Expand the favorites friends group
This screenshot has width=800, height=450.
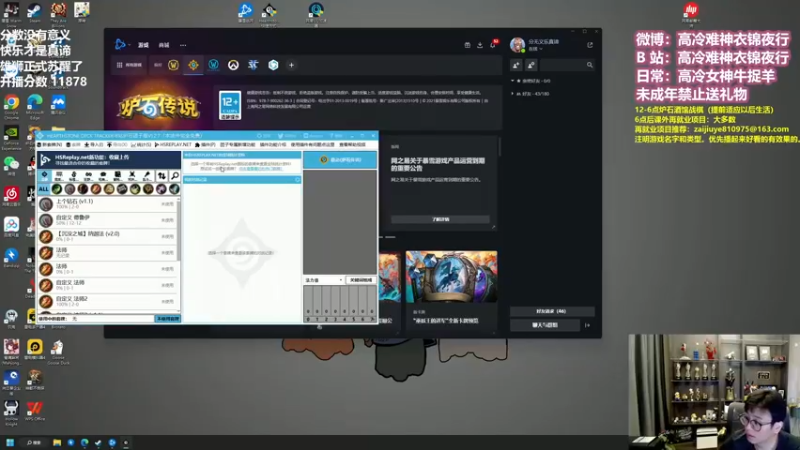pyautogui.click(x=532, y=81)
